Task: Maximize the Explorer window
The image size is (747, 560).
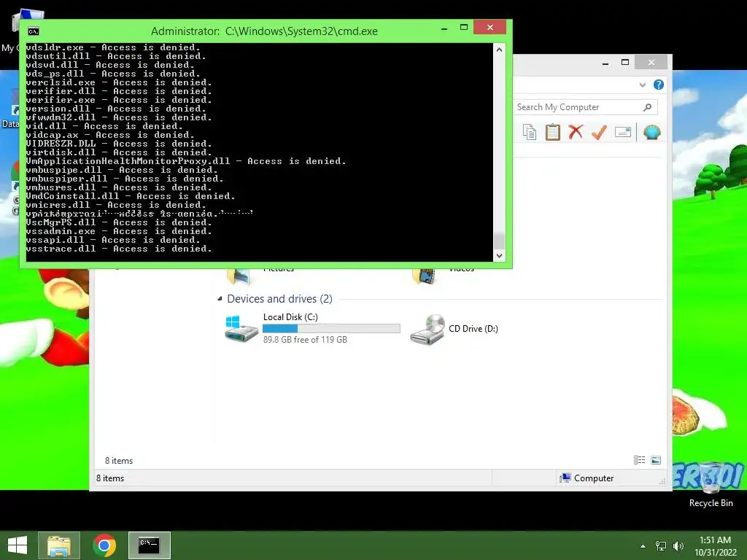Action: [x=625, y=63]
